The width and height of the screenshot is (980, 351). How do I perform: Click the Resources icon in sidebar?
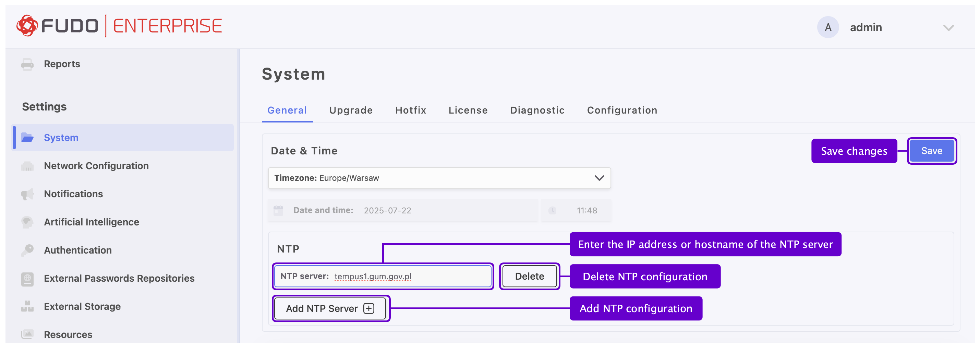coord(27,335)
